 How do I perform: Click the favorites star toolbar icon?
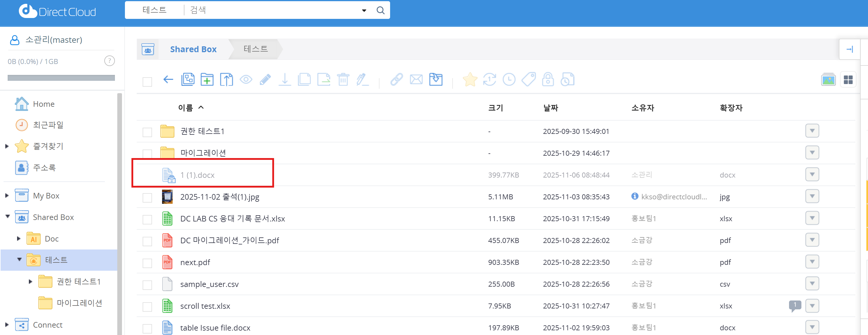click(470, 80)
